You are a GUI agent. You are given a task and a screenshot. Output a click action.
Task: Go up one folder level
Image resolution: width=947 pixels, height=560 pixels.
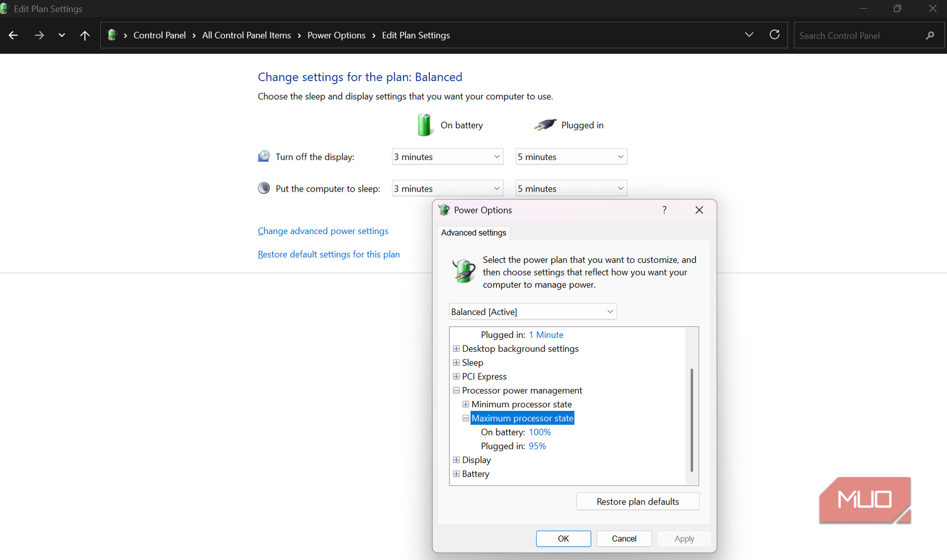tap(85, 36)
